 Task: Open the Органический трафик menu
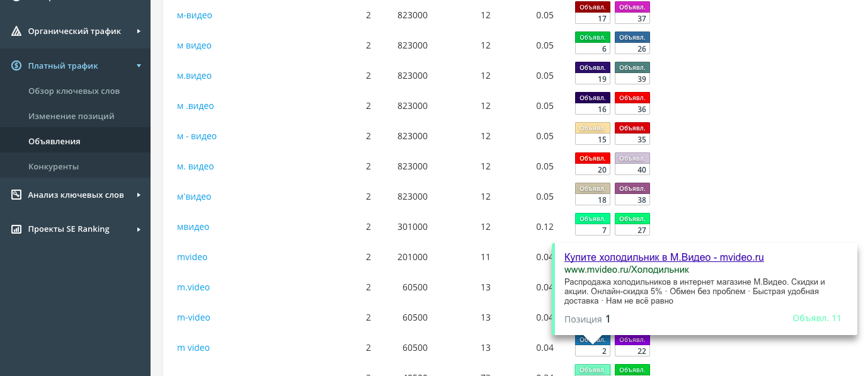tap(75, 31)
